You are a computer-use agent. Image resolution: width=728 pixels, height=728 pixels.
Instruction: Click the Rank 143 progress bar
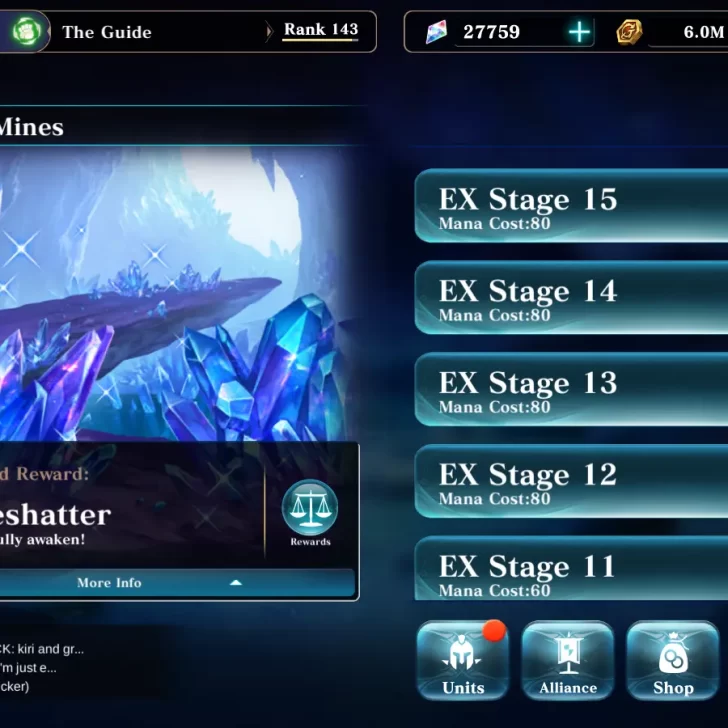point(320,40)
